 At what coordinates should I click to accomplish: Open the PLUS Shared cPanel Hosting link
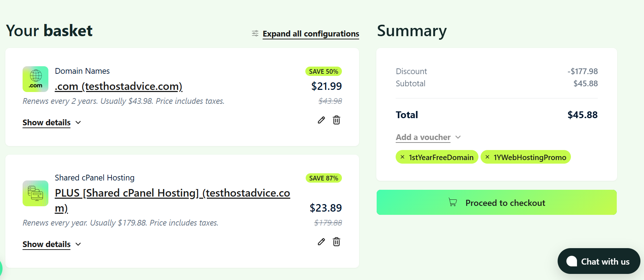(x=172, y=193)
